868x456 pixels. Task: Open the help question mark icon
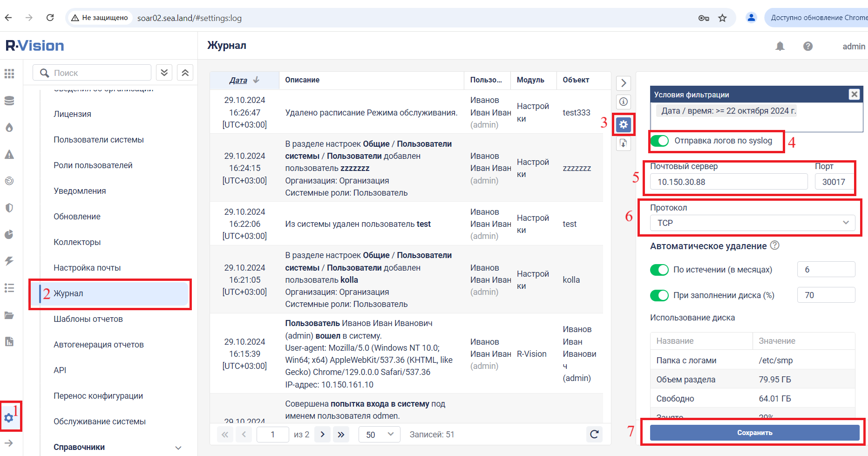(808, 46)
